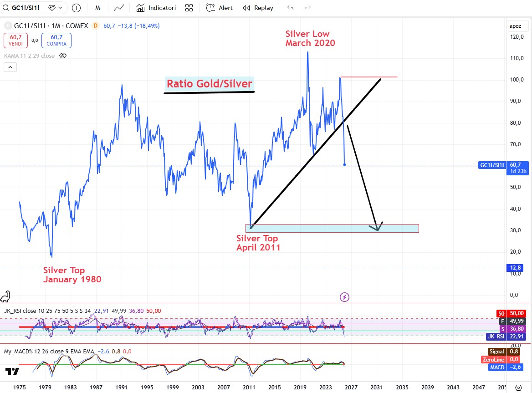Start bar Replay mode
The width and height of the screenshot is (532, 393).
[258, 8]
